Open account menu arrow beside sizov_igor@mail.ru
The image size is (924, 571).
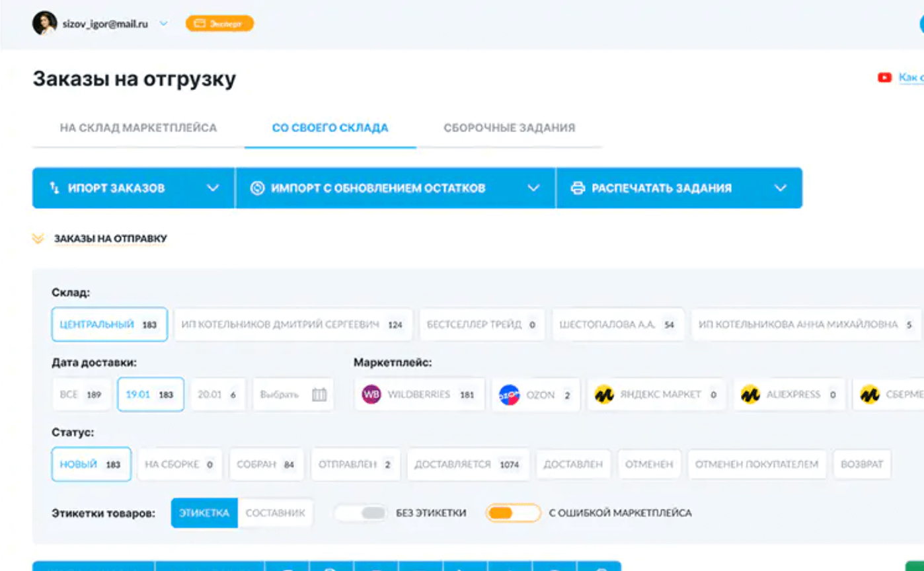point(164,24)
